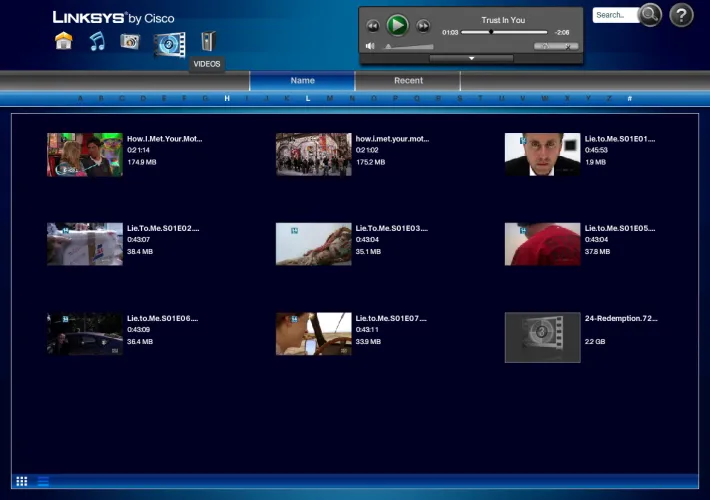
Task: Click the search magnifier button
Action: click(x=650, y=14)
